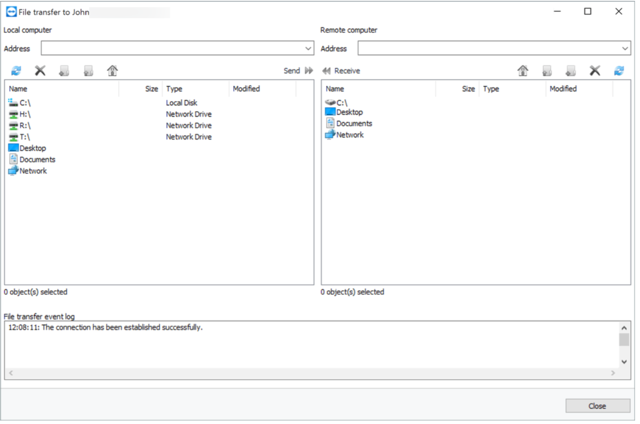Select the remote C:\ drive
640x424 pixels.
[337, 102]
